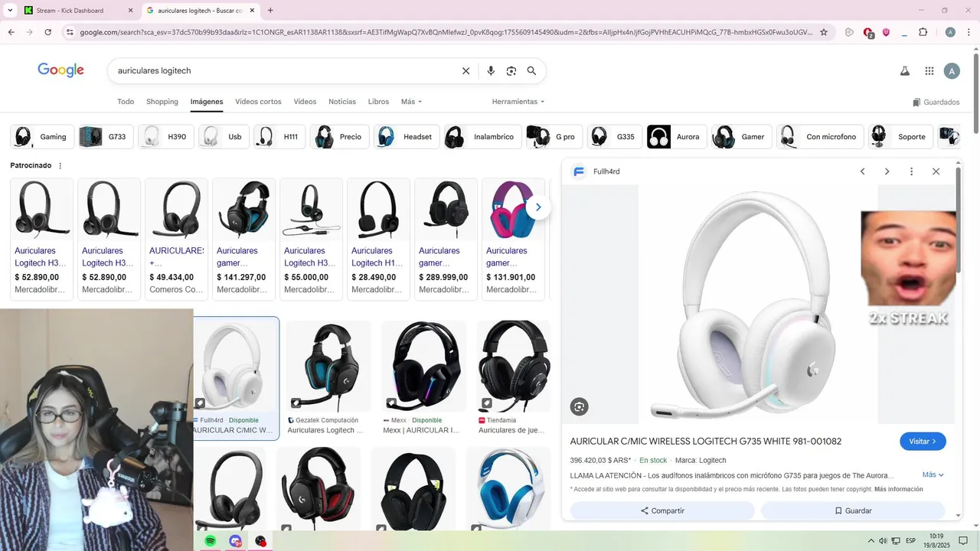Open the Google account avatar
The height and width of the screenshot is (551, 980).
(952, 71)
